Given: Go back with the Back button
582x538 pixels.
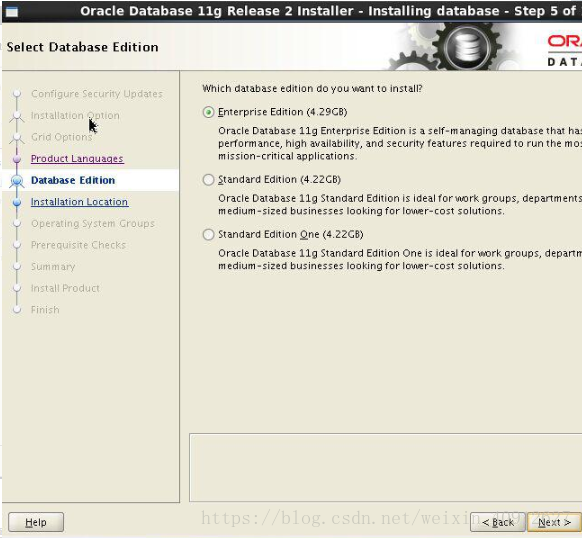Looking at the screenshot, I should click(x=498, y=522).
